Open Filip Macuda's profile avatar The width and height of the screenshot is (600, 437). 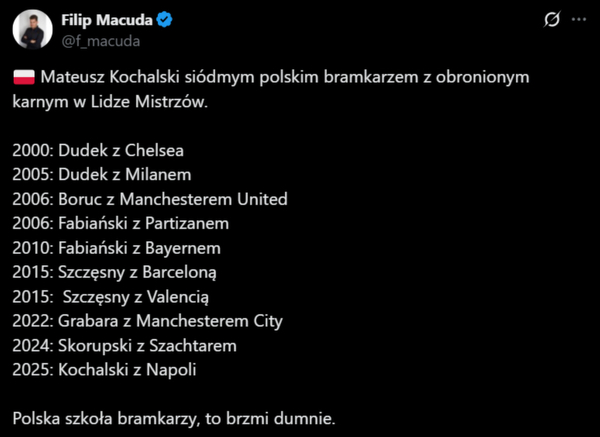tap(33, 30)
